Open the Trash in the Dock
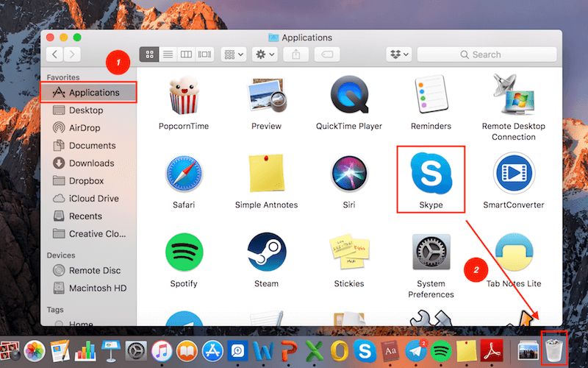588x368 pixels. (554, 351)
